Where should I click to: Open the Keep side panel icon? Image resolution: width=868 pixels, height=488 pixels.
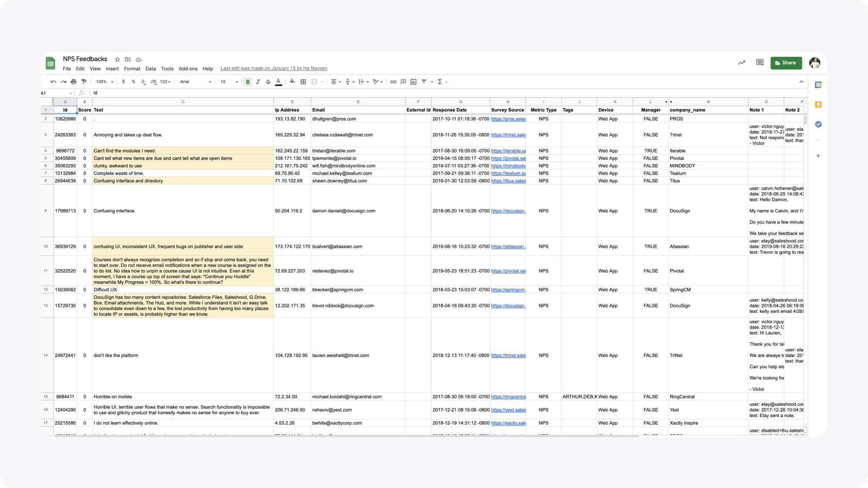point(818,104)
